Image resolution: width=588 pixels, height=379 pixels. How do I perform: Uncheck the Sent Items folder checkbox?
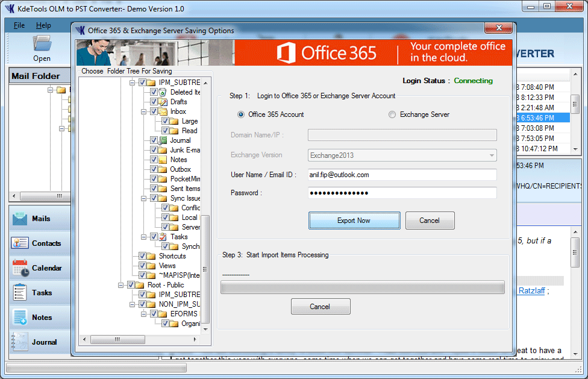[154, 189]
